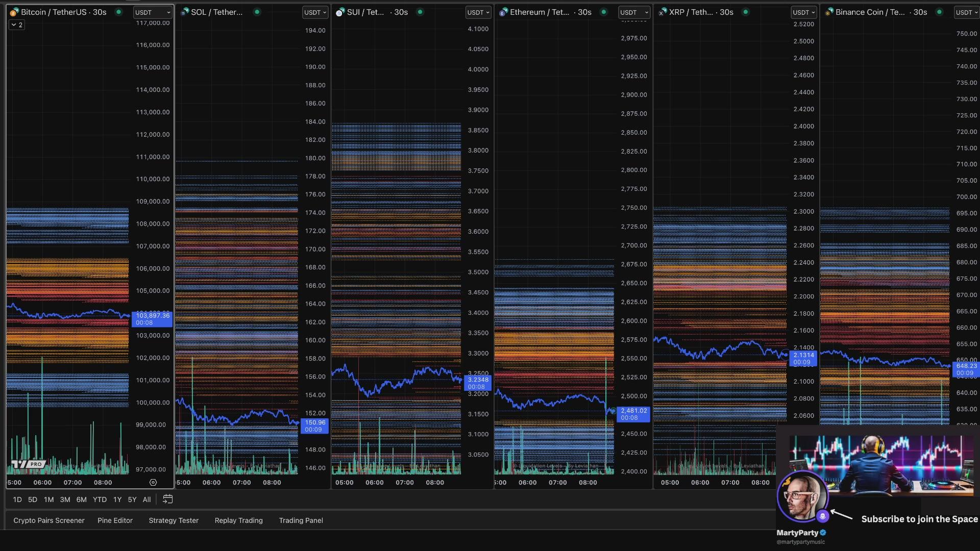This screenshot has width=980, height=551.
Task: Open the Trading Panel tab
Action: pyautogui.click(x=301, y=520)
